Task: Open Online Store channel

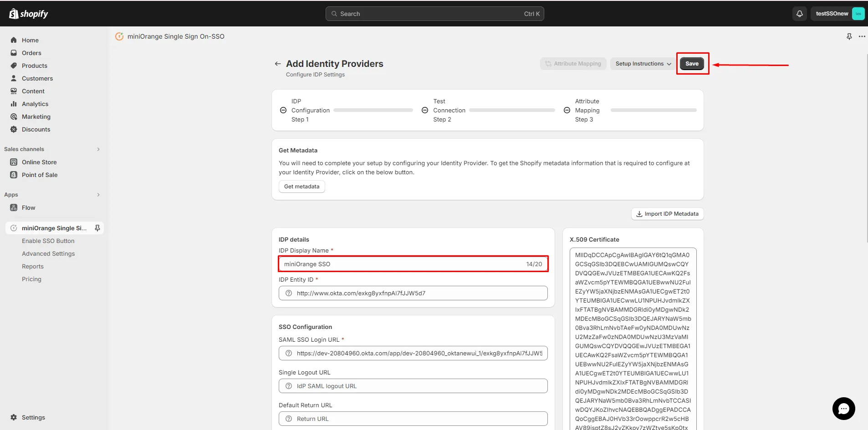Action: (x=39, y=162)
